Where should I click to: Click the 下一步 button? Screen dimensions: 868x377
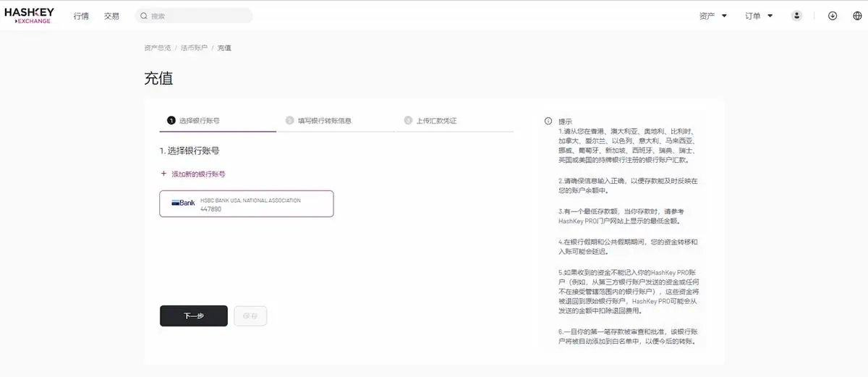194,316
